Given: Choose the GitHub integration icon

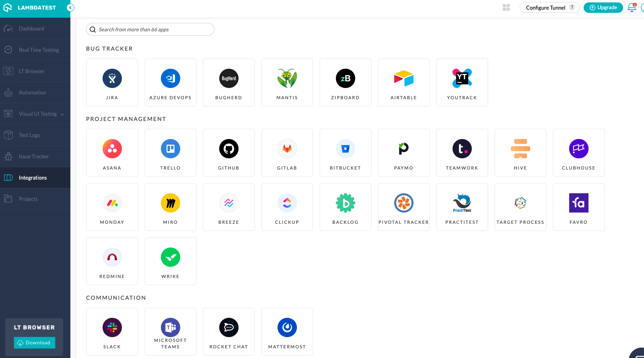Looking at the screenshot, I should coord(229,149).
